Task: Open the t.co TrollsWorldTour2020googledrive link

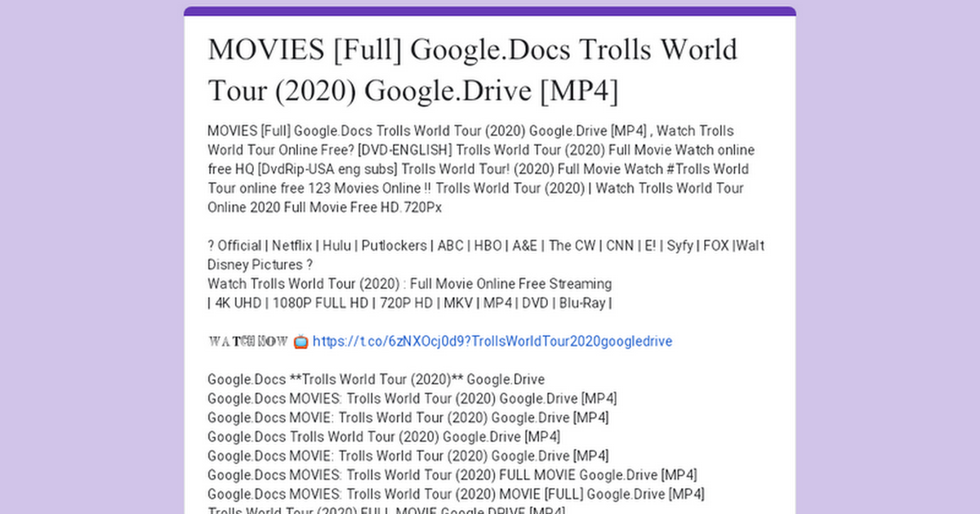Action: (492, 341)
